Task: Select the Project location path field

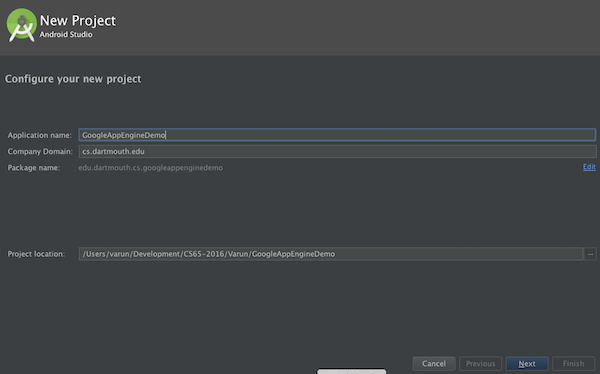Action: click(331, 254)
